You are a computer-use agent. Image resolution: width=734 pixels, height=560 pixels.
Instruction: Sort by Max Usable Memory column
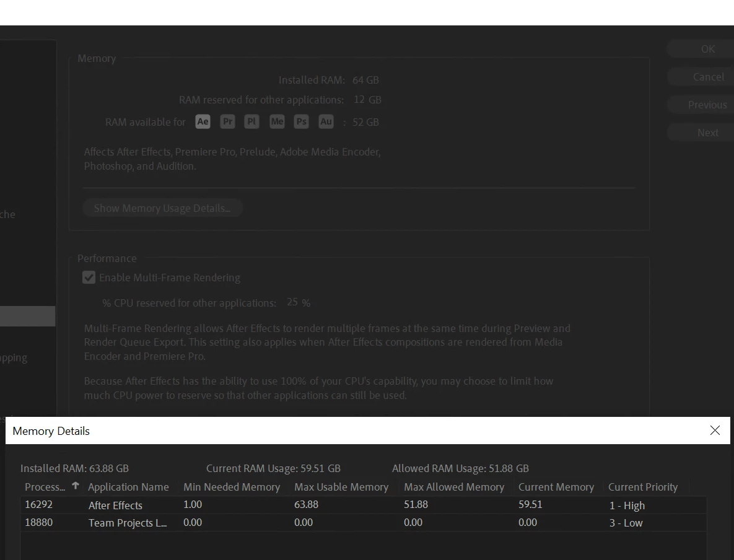(341, 487)
